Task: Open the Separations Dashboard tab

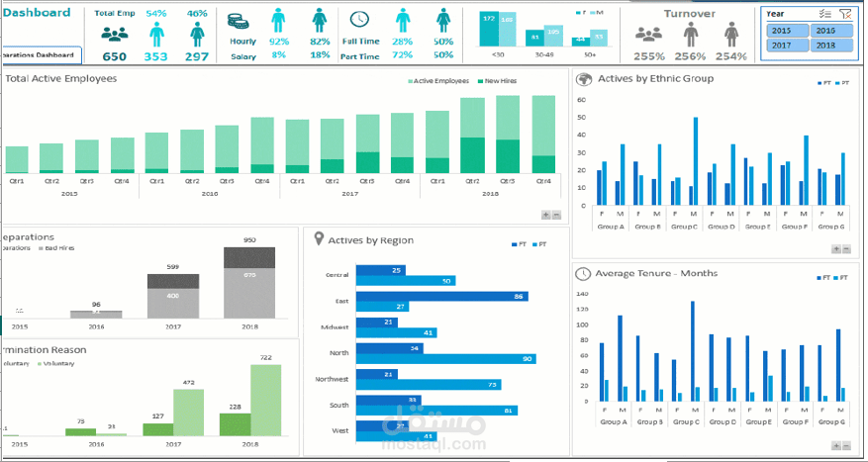Action: pyautogui.click(x=40, y=55)
